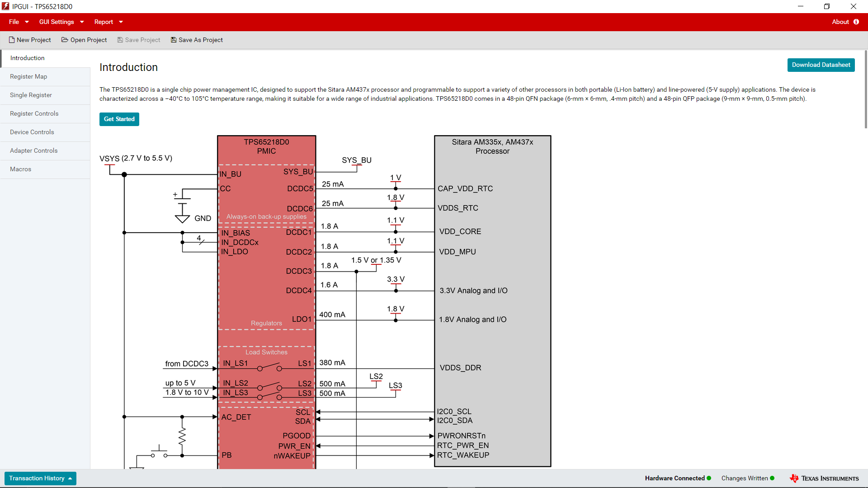Select the Introduction sidebar tab
The image size is (868, 488).
(27, 58)
